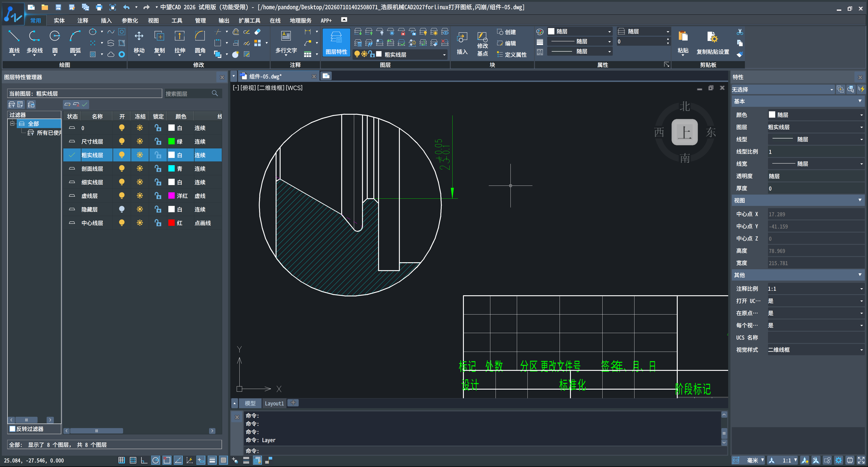868x467 pixels.
Task: Collapse the 基本 section in 特性 panel
Action: [860, 101]
